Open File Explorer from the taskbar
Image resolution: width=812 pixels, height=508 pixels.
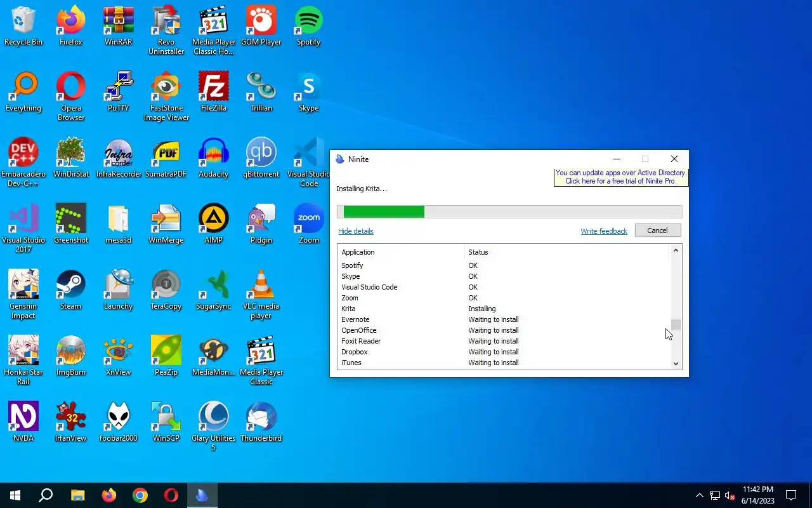coord(77,495)
